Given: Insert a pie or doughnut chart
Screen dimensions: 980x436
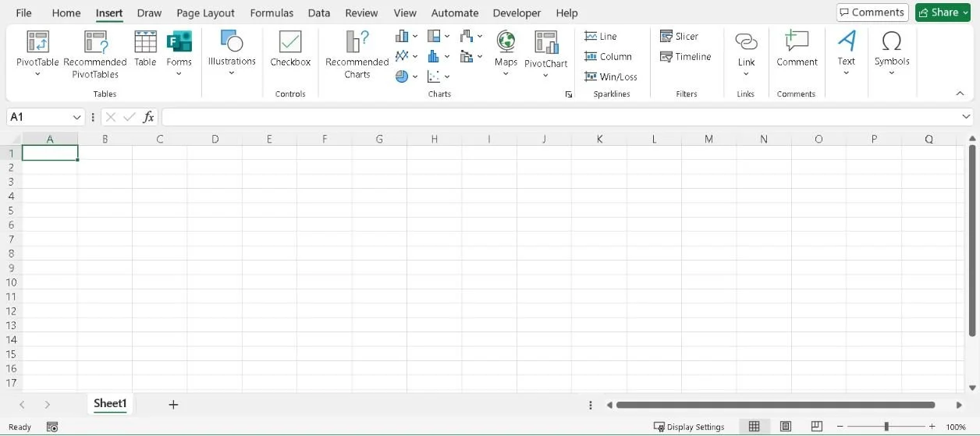Looking at the screenshot, I should [403, 76].
